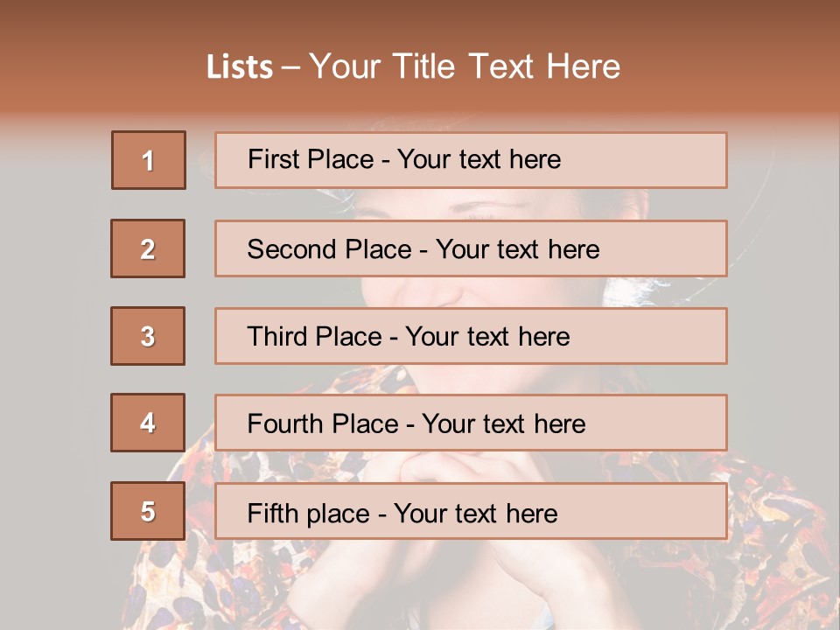840x630 pixels.
Task: Click the bold word Lists in title
Action: click(x=240, y=67)
